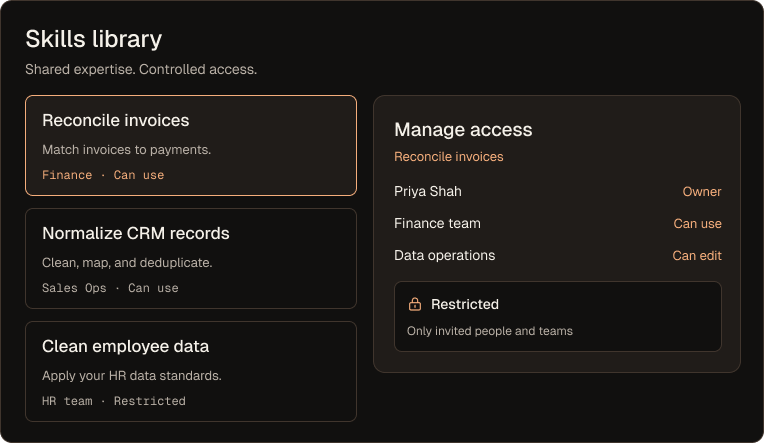The image size is (764, 443).
Task: Change Priya Shah's Owner role
Action: (x=702, y=192)
